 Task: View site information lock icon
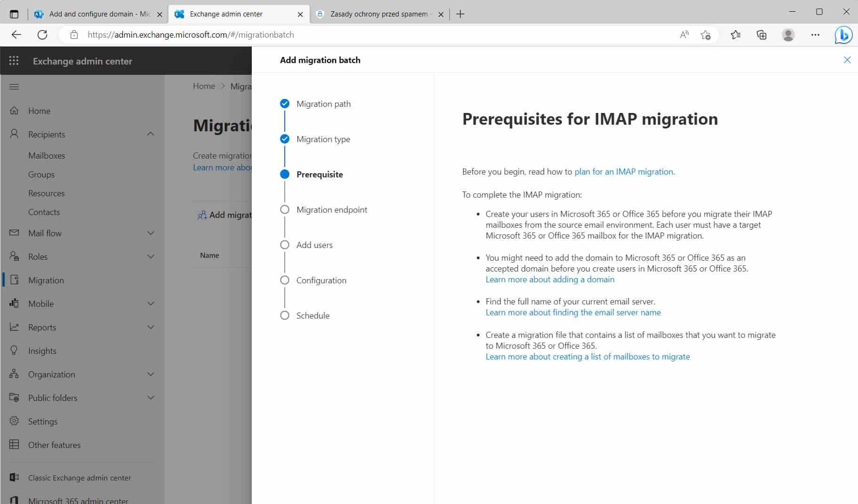[74, 35]
